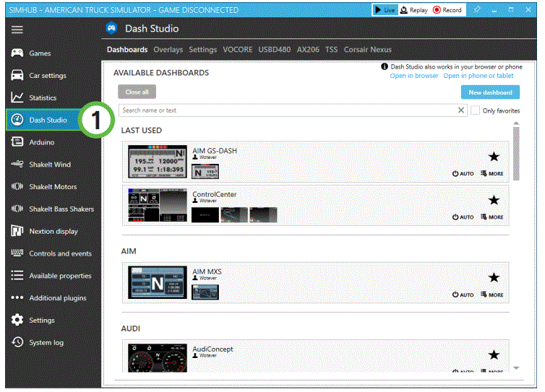The height and width of the screenshot is (392, 545).
Task: Switch to Replay mode
Action: coord(414,10)
